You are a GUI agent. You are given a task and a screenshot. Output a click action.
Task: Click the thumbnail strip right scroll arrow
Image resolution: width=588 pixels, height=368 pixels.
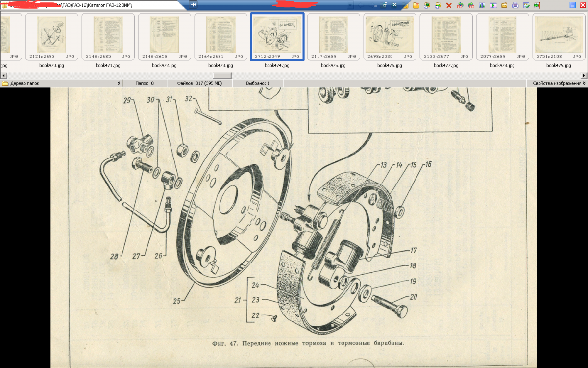point(584,76)
